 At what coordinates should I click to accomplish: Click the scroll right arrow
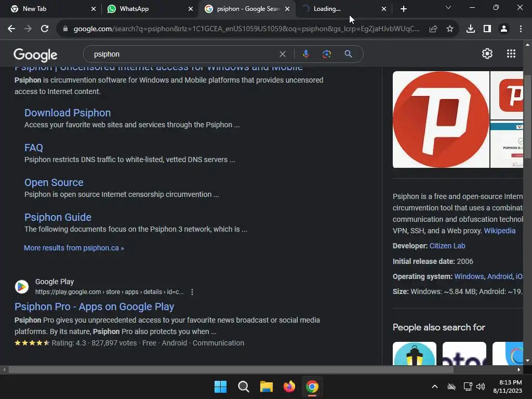[519, 369]
